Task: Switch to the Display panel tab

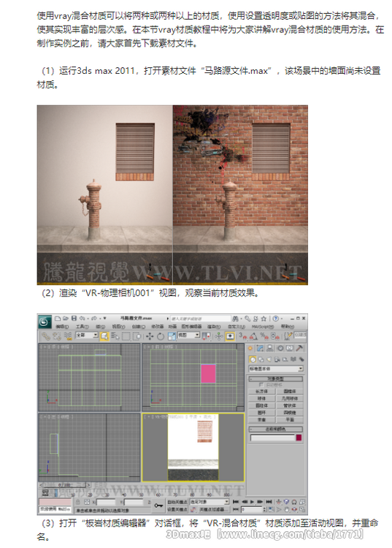Action: tap(290, 348)
